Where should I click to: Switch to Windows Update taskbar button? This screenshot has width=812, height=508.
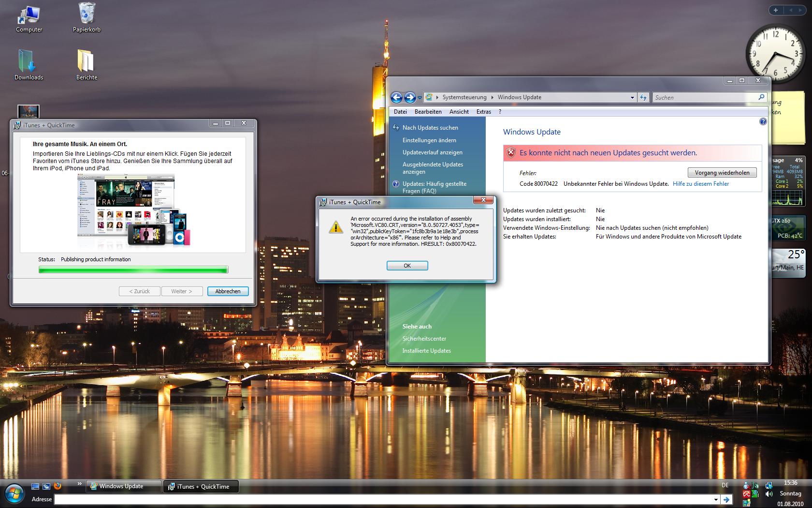coord(124,486)
